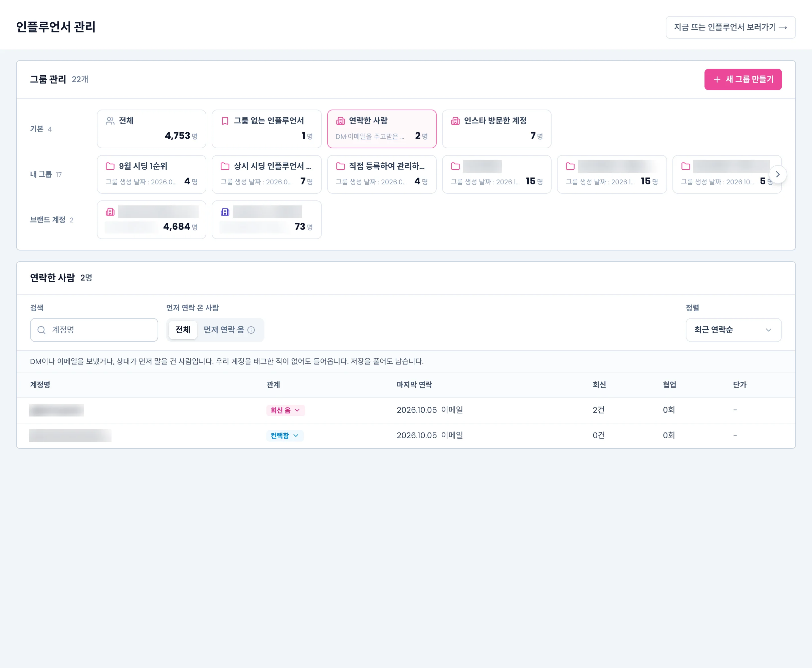The width and height of the screenshot is (812, 668).
Task: Click the 내 그룹 section label
Action: [41, 174]
